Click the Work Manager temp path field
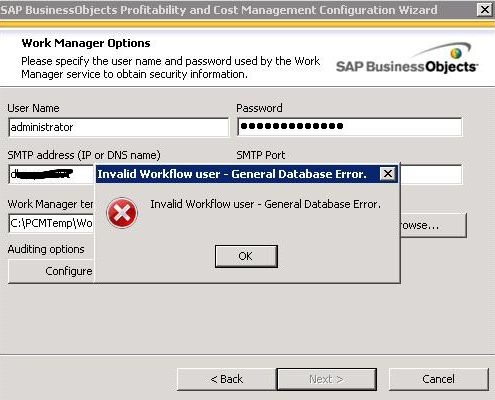 point(52,223)
